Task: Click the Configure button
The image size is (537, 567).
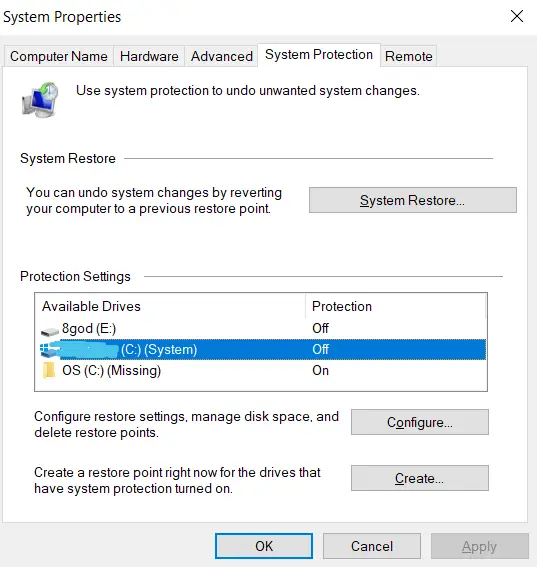Action: click(419, 422)
